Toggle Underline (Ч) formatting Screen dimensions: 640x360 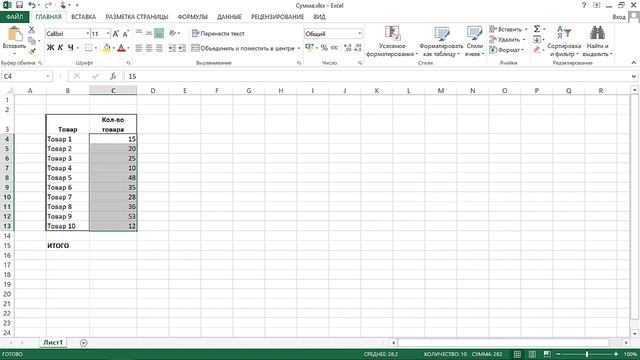[x=70, y=48]
